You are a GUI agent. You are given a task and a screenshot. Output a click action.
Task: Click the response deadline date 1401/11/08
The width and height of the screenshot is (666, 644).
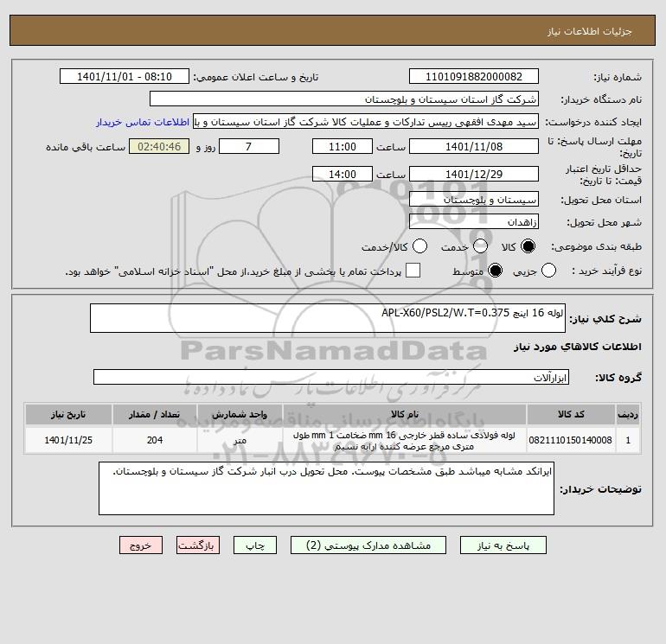click(x=474, y=146)
